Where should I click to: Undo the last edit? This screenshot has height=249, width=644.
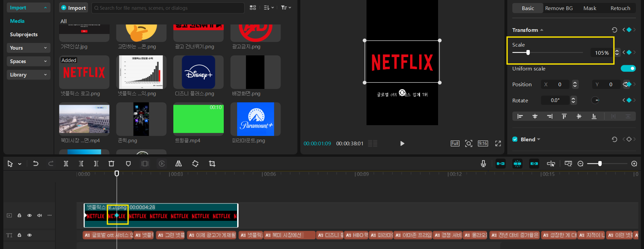pos(36,163)
